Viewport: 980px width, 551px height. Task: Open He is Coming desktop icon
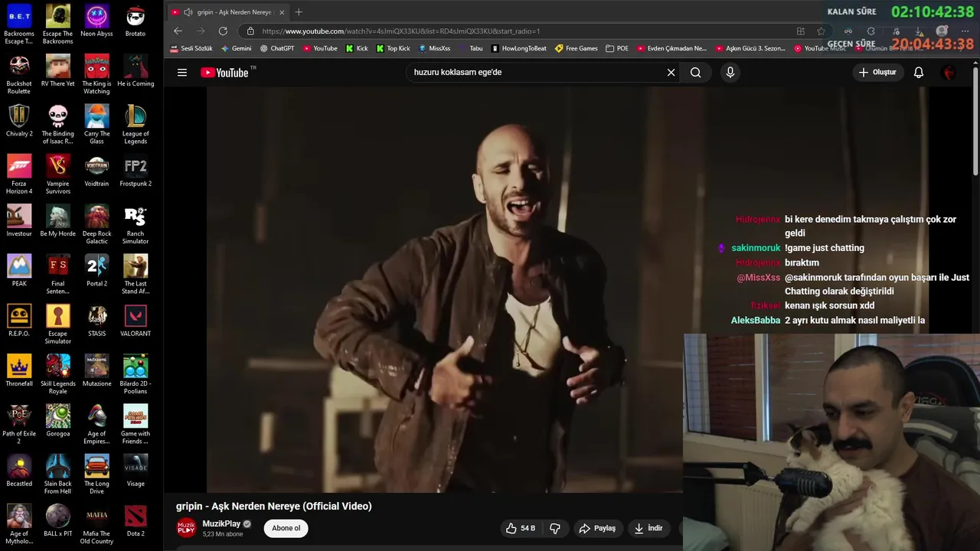[x=136, y=70]
